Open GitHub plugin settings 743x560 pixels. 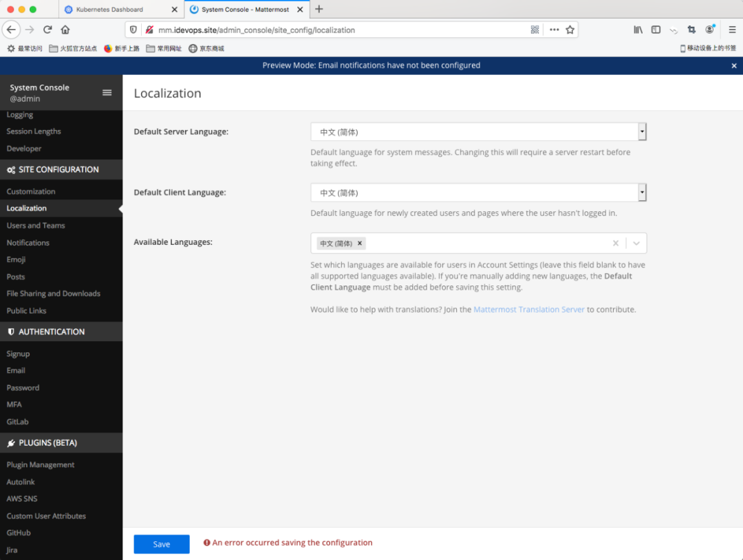tap(19, 533)
